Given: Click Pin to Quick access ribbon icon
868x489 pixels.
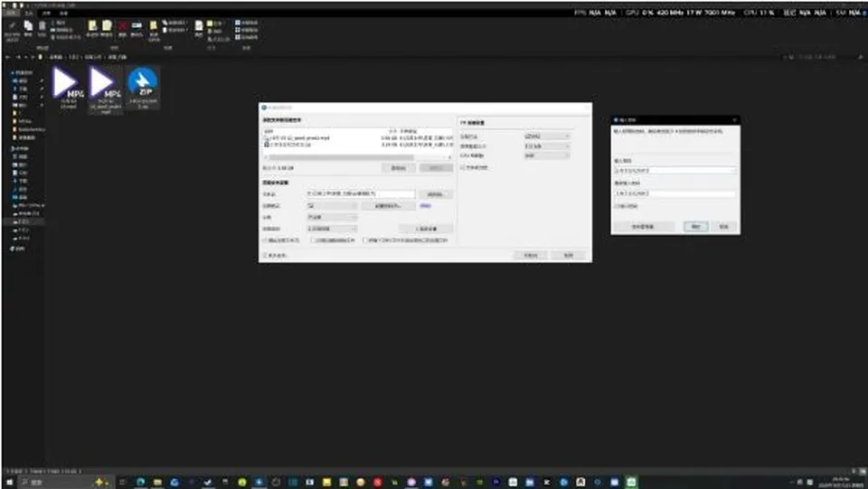Looking at the screenshot, I should (x=12, y=31).
